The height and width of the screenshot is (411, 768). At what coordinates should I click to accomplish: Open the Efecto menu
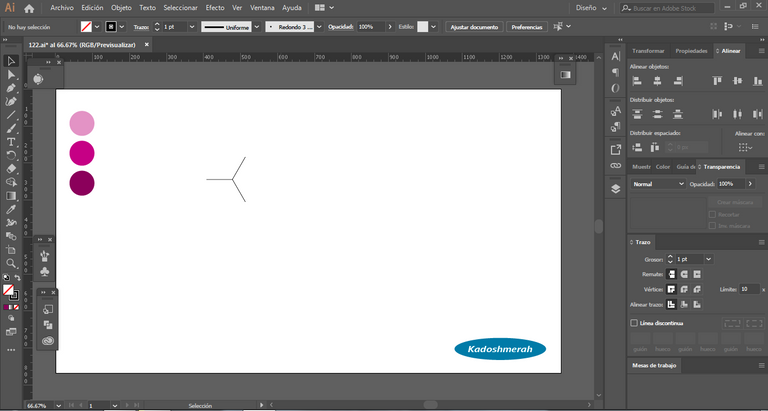click(215, 7)
